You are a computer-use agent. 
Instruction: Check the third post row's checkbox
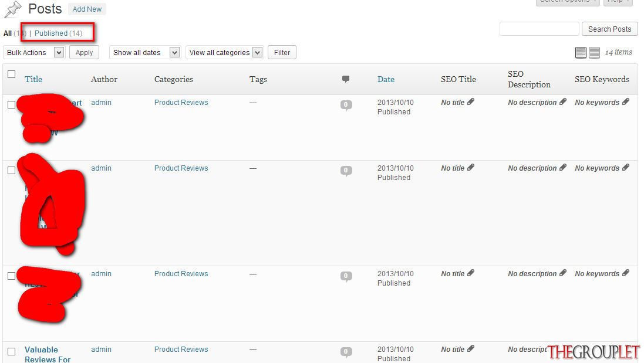[12, 276]
